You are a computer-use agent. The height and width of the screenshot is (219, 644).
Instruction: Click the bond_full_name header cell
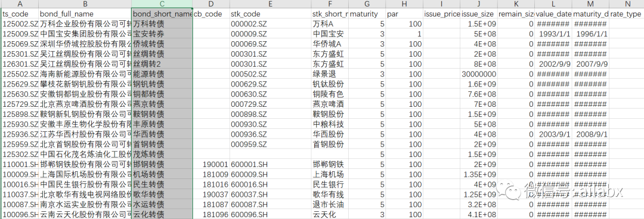click(x=85, y=14)
